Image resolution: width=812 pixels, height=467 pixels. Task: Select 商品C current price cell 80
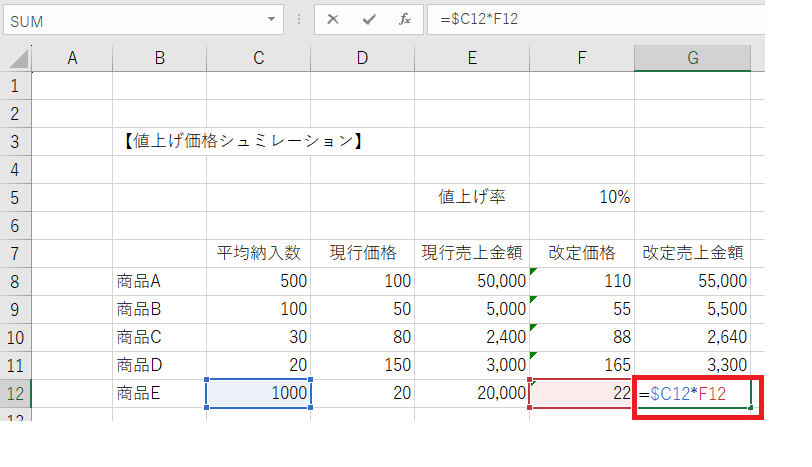362,337
